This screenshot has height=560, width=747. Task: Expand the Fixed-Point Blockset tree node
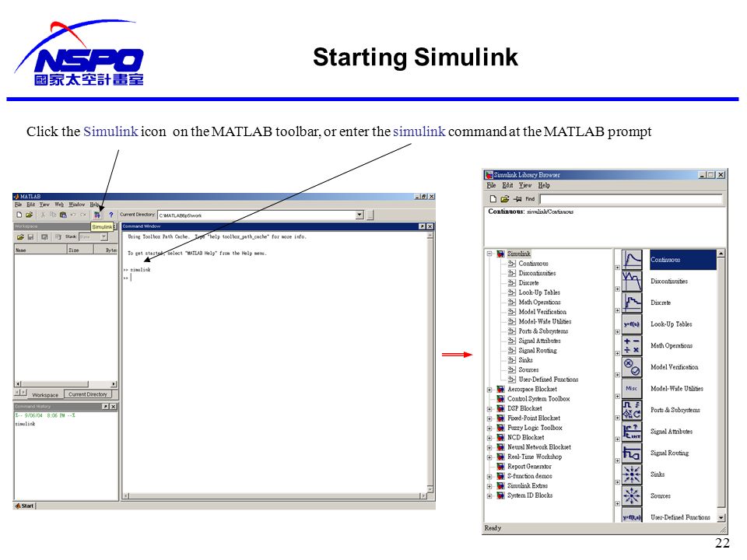(x=489, y=418)
